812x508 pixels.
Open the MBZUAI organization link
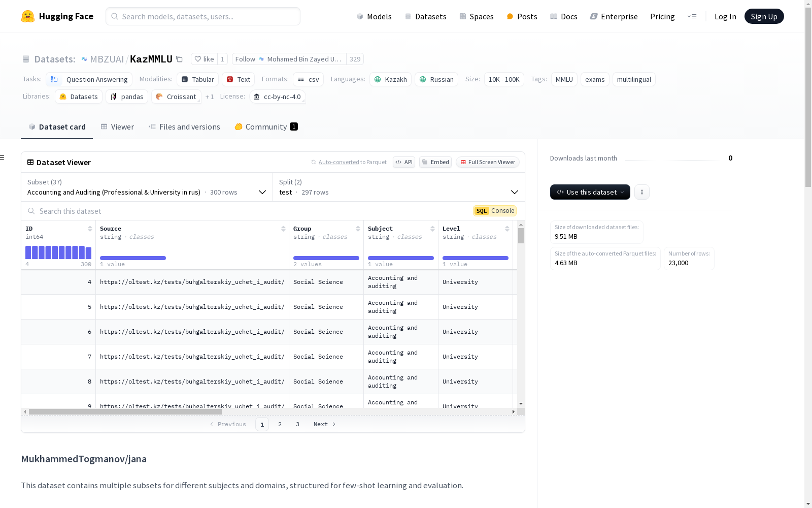point(107,59)
